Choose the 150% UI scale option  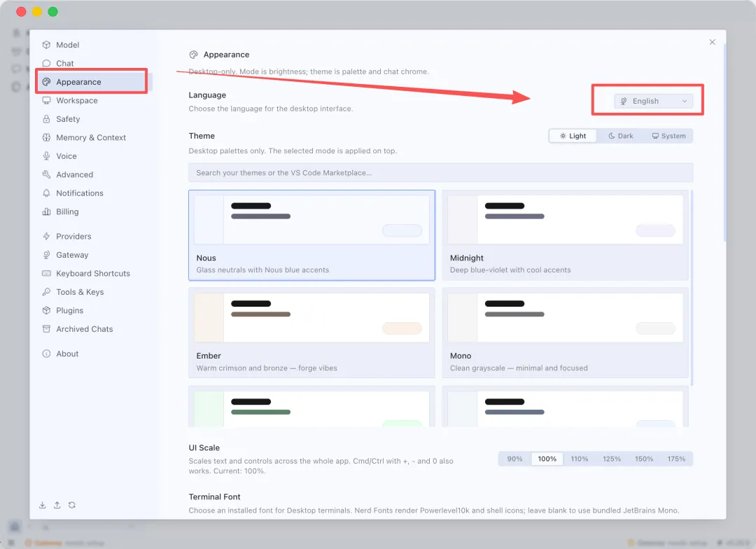pyautogui.click(x=644, y=459)
